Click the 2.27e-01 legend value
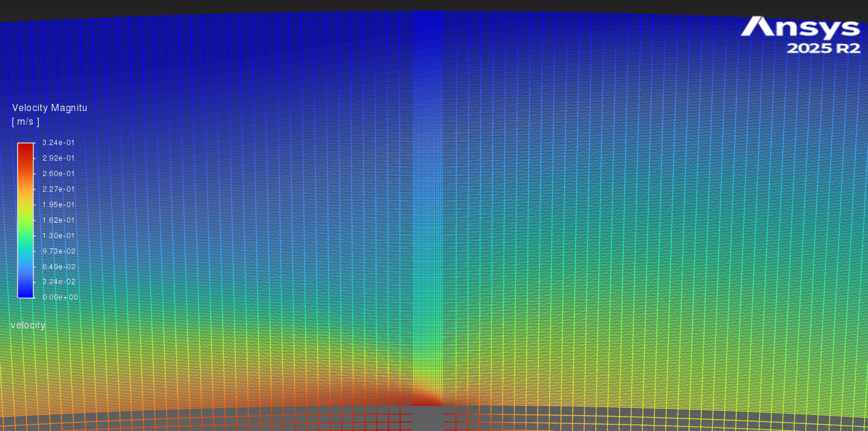The width and height of the screenshot is (868, 431). (x=59, y=189)
